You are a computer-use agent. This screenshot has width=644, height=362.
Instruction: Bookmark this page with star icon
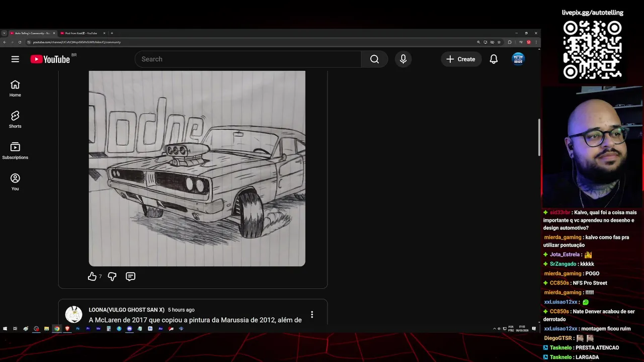(x=499, y=42)
